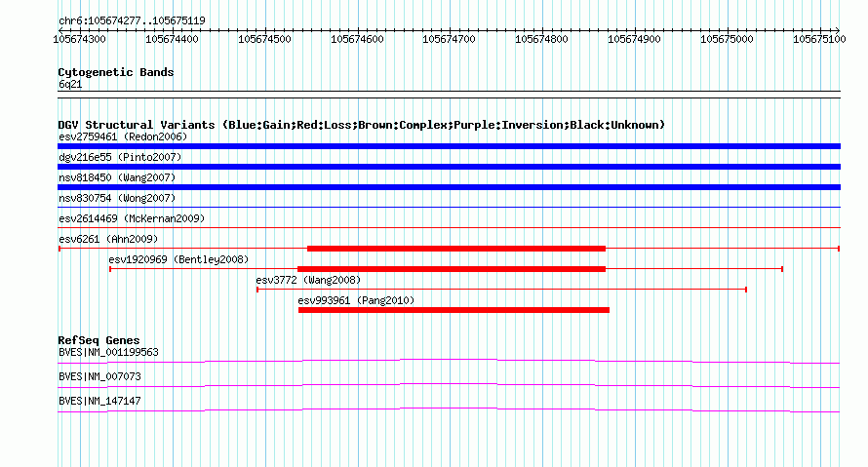This screenshot has height=467, width=868.
Task: Open gene BVES|NM_007073 label
Action: pyautogui.click(x=99, y=376)
